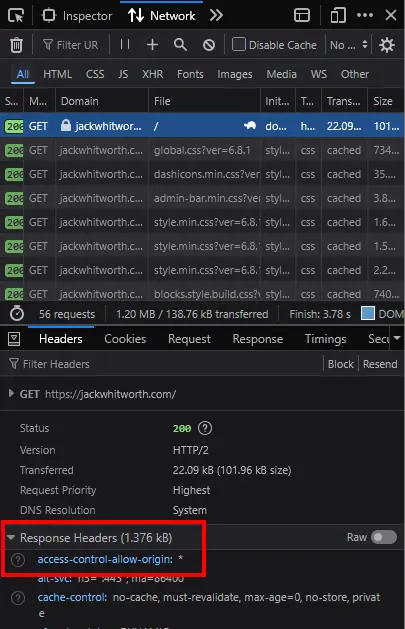Viewport: 405px width, 629px height.
Task: Click the Block button
Action: [340, 364]
